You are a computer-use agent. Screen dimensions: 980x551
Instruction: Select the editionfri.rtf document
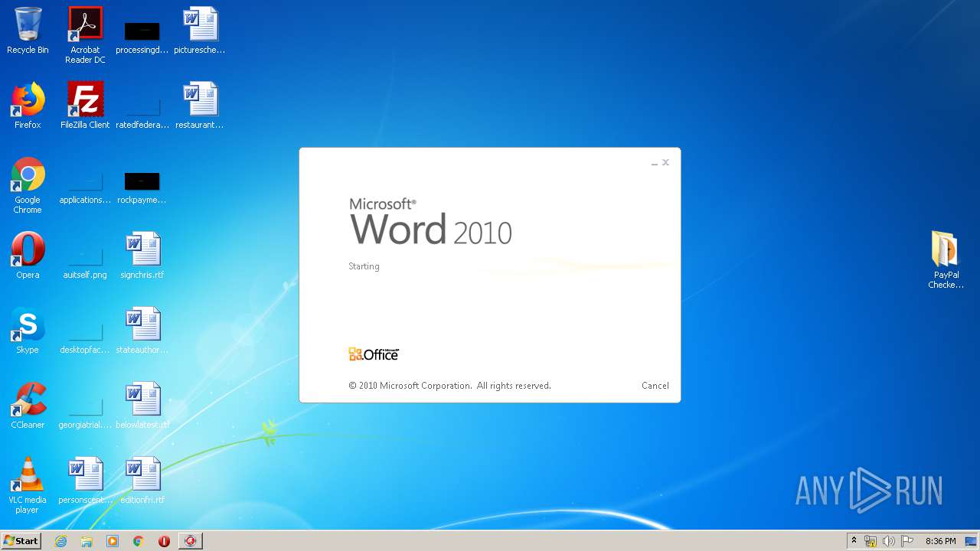tap(142, 481)
